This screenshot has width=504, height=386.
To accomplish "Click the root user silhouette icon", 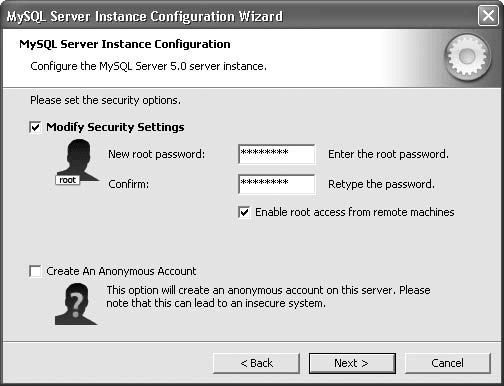I will 78,160.
